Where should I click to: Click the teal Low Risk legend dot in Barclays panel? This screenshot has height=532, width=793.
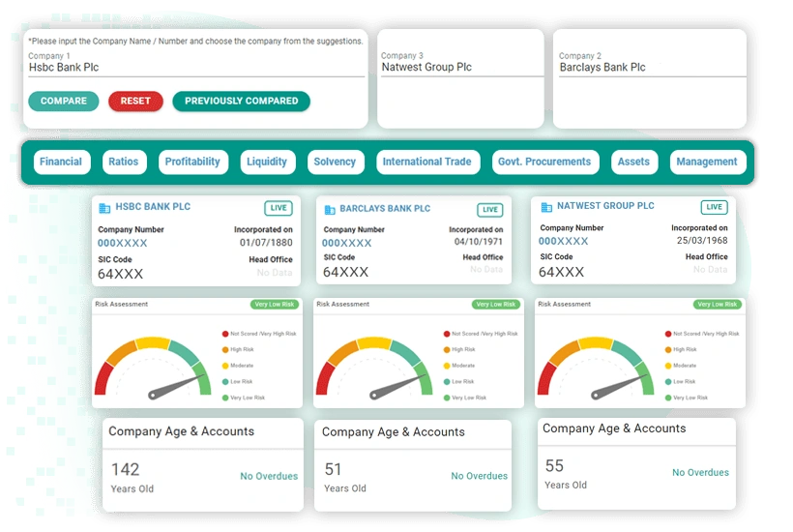pyautogui.click(x=447, y=382)
